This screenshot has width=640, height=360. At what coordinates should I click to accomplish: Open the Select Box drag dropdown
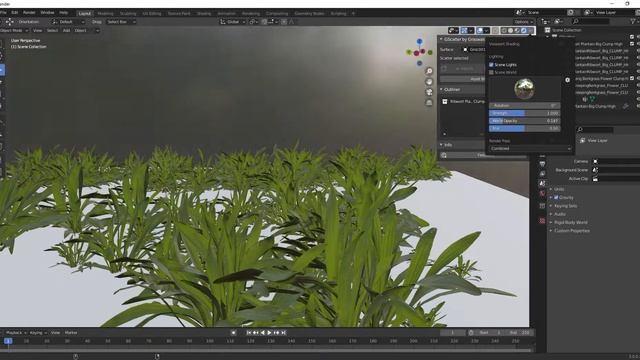coord(120,22)
